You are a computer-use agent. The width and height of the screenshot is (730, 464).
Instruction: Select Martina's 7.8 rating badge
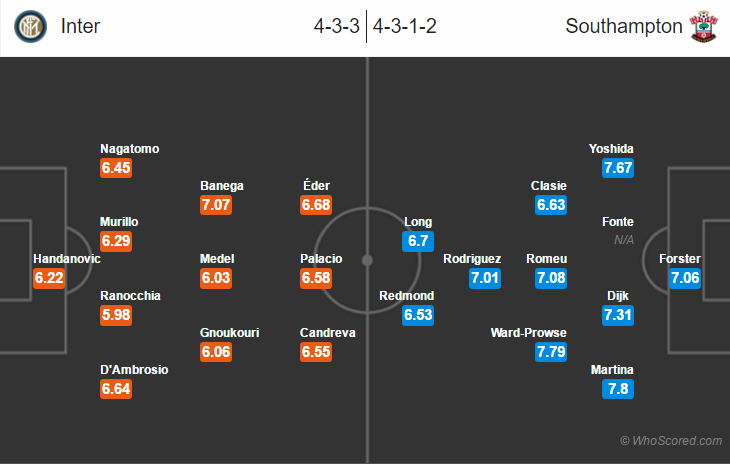(x=618, y=389)
